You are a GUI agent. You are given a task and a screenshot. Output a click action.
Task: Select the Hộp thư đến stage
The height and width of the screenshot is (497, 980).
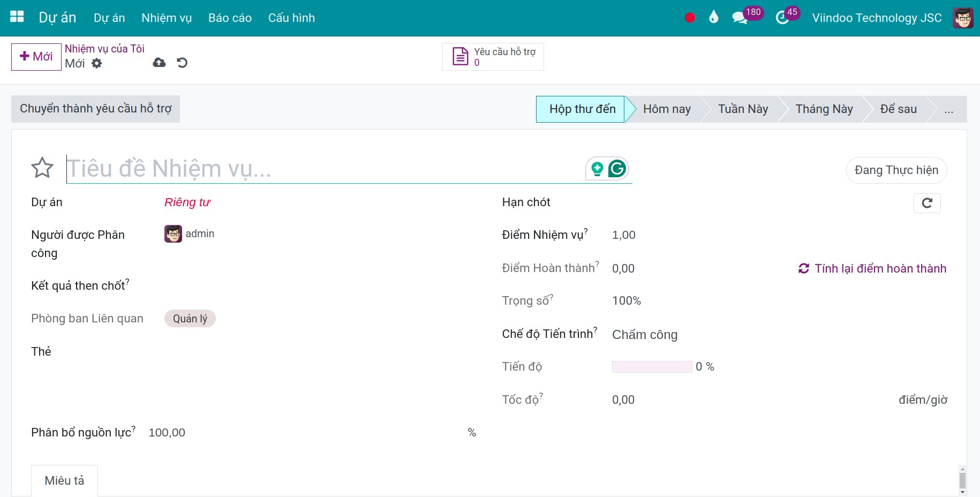point(581,109)
